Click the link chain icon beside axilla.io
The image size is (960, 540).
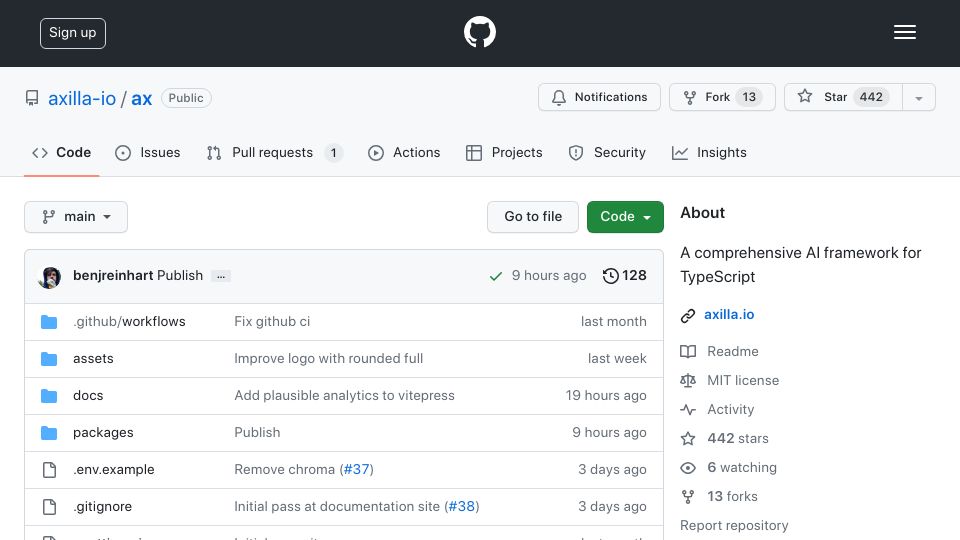pyautogui.click(x=688, y=315)
